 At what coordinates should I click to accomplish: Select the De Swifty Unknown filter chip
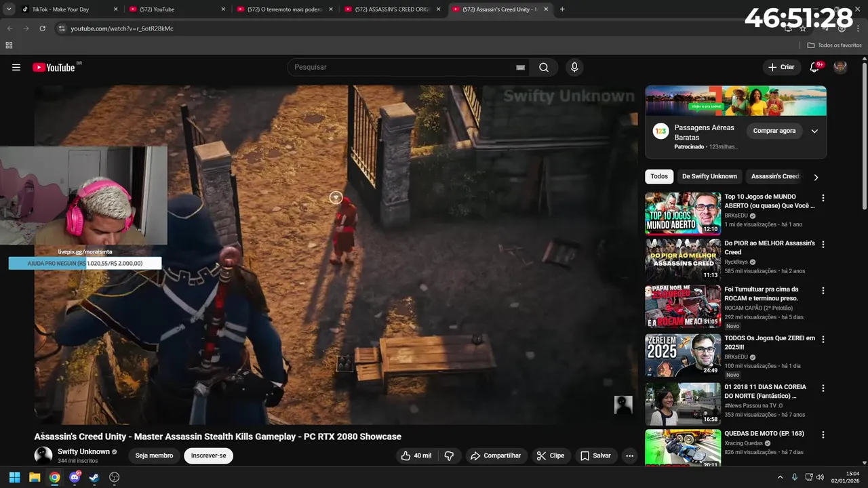709,176
